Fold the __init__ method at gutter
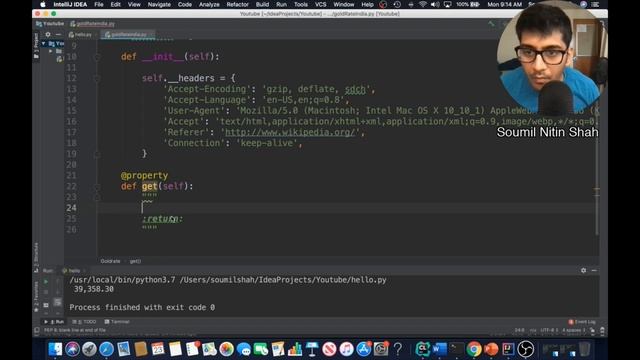The width and height of the screenshot is (640, 360). [x=97, y=57]
